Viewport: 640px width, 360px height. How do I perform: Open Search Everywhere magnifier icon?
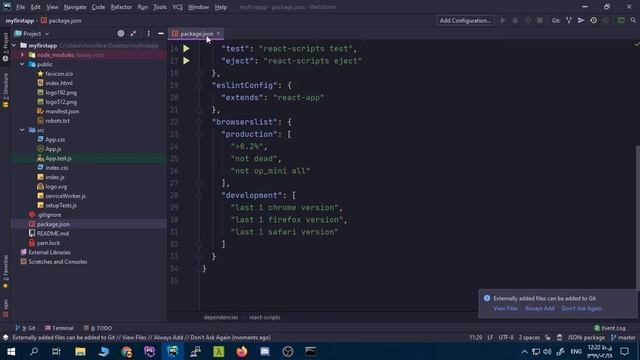click(633, 20)
